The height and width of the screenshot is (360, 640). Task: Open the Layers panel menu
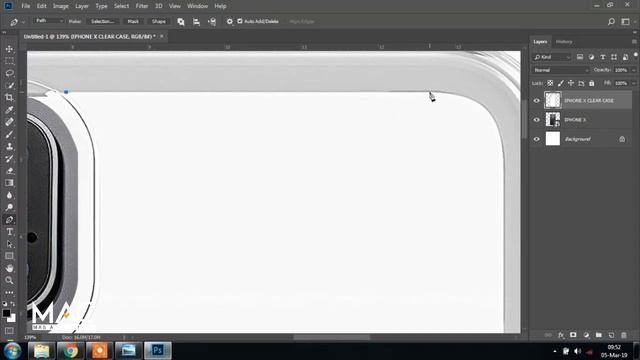(x=634, y=42)
